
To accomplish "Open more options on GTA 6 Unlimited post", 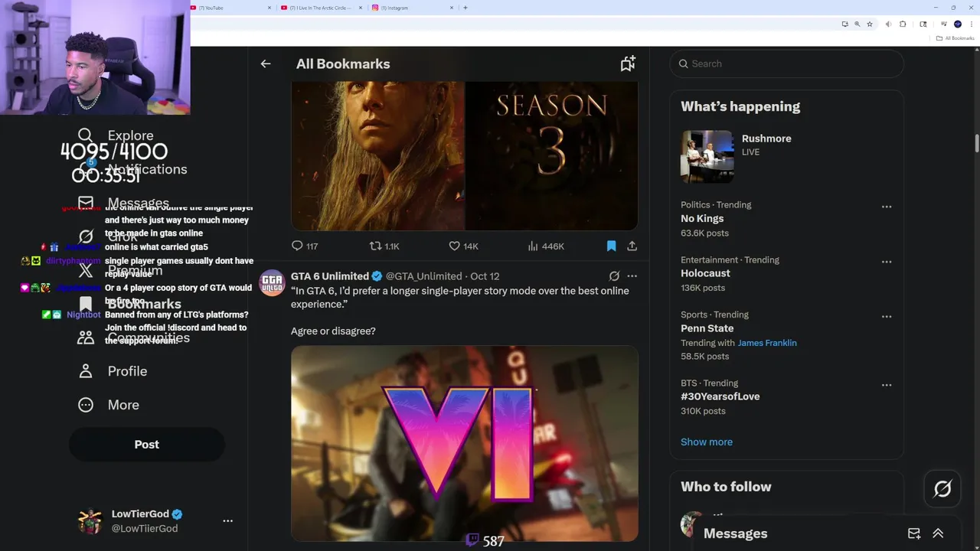I will tap(632, 276).
